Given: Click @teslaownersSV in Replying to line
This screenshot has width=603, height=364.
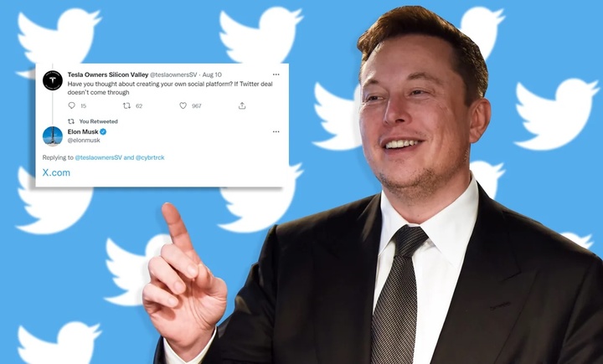Looking at the screenshot, I should point(99,157).
